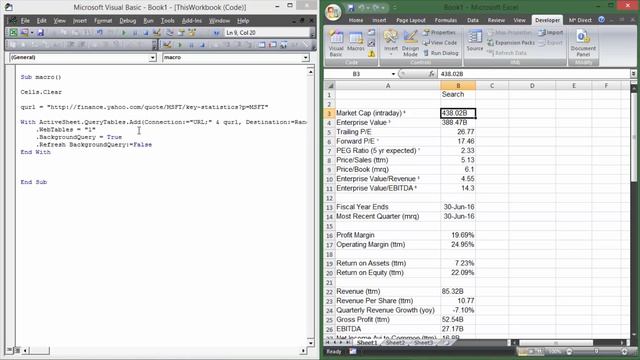Click View Microsoft Excel icon in VBA toolbar

13,32
